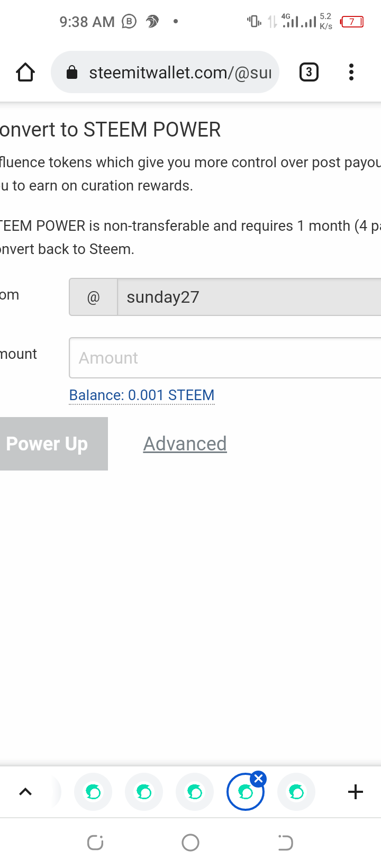
Task: Open the tab switcher showing 3 tabs
Action: pyautogui.click(x=309, y=72)
